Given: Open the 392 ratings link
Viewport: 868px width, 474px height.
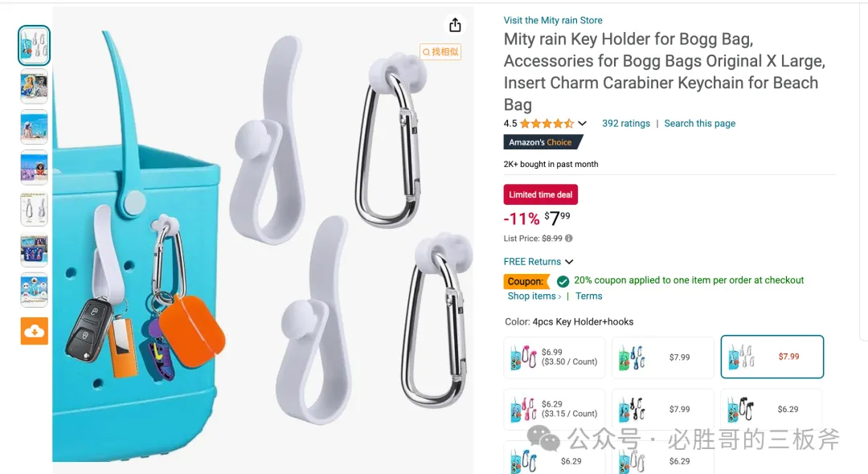Looking at the screenshot, I should (x=625, y=124).
